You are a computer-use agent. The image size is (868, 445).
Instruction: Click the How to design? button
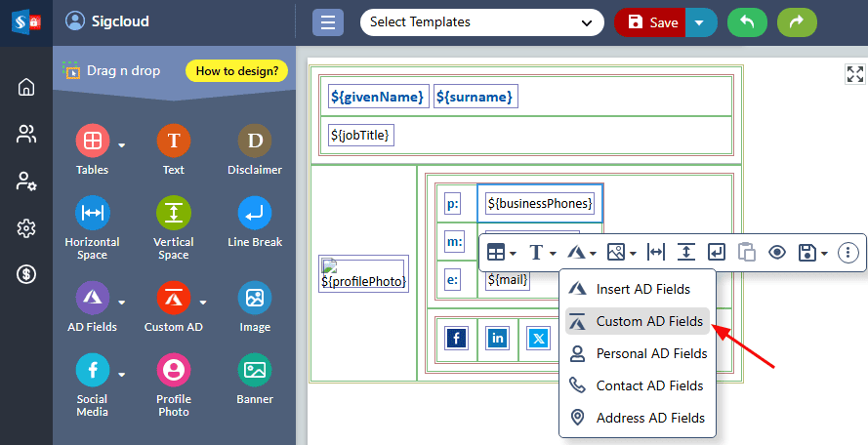click(236, 70)
